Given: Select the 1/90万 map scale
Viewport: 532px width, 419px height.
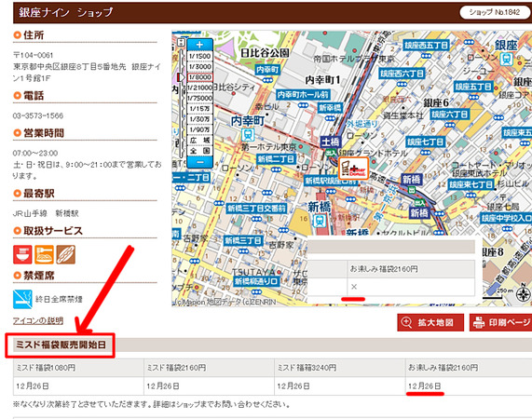Looking at the screenshot, I should tap(199, 129).
